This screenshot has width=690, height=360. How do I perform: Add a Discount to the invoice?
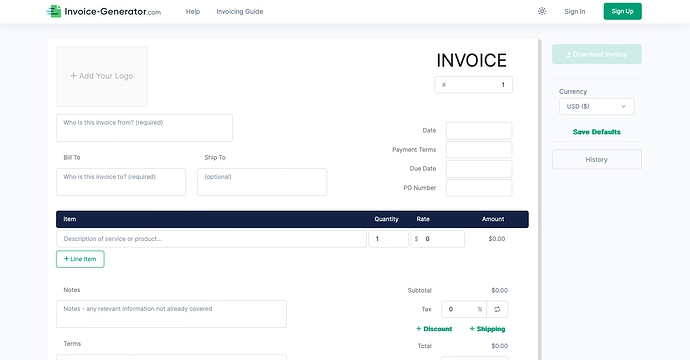click(x=434, y=329)
